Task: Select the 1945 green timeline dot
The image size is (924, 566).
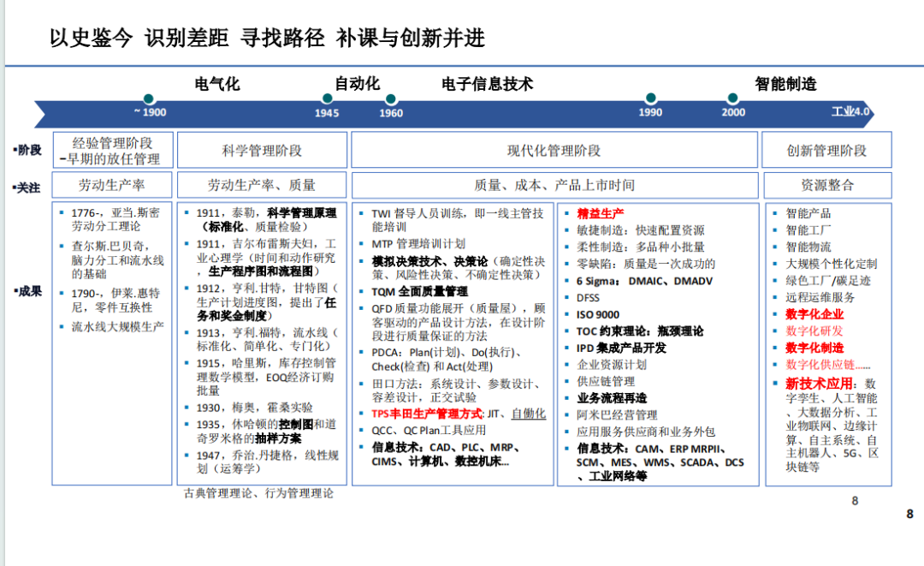Action: click(x=327, y=97)
